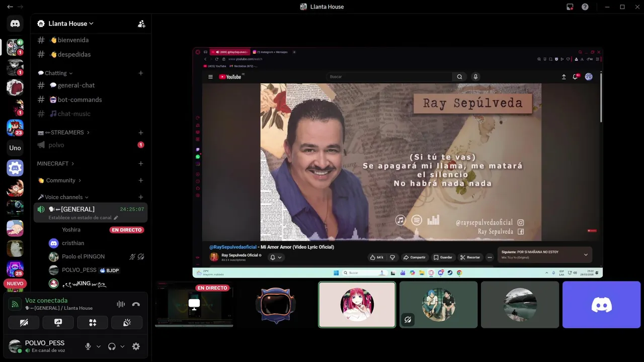
Task: Collapse the Voice channels category
Action: click(63, 197)
